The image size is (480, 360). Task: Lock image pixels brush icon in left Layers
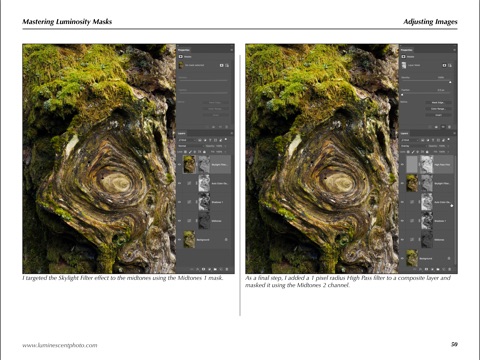tap(190, 152)
